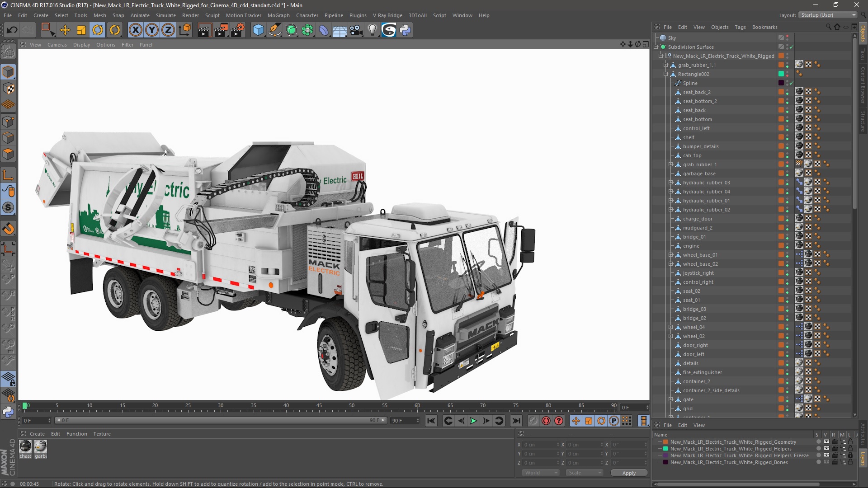This screenshot has height=488, width=868.
Task: Open viewport Cameras menu
Action: 57,45
